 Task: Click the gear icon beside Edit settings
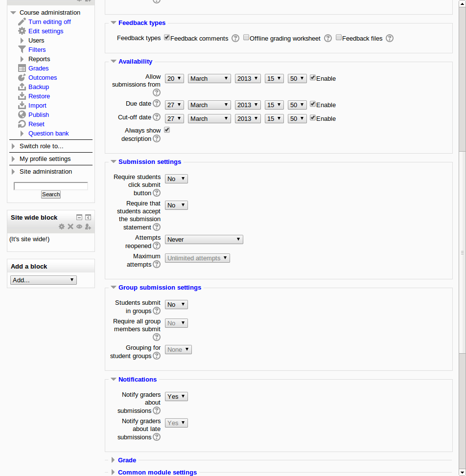tap(22, 31)
